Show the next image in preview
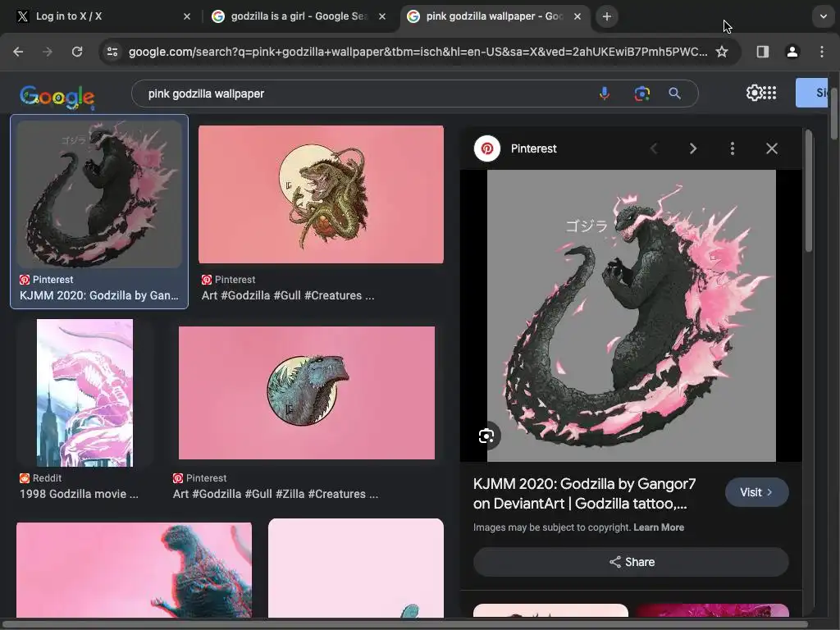 tap(692, 148)
